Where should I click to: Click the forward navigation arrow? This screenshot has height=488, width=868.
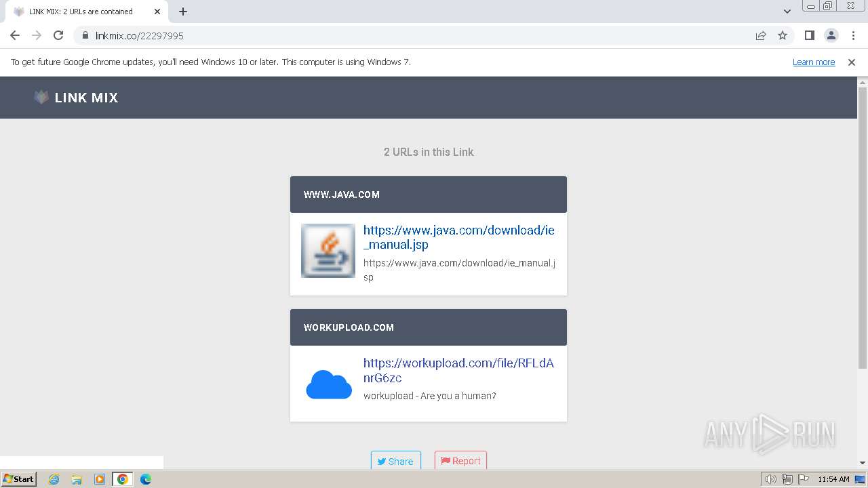pos(37,35)
